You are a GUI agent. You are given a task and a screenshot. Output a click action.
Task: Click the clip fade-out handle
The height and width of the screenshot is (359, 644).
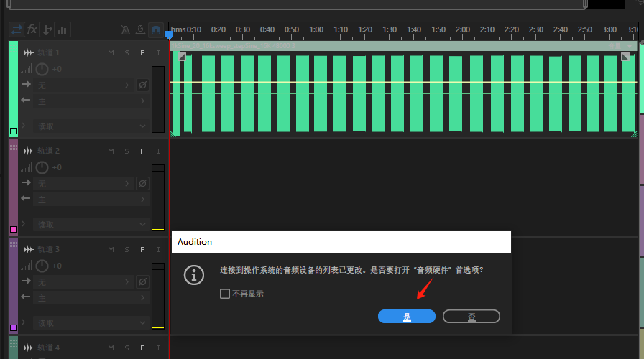625,56
